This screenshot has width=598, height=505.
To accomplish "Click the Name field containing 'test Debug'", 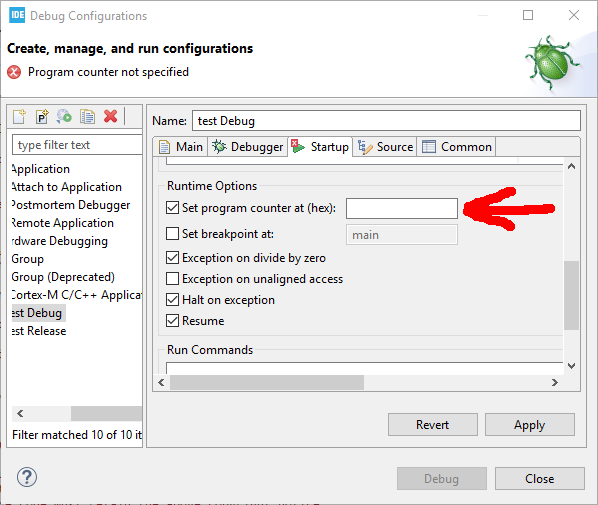I will 386,121.
